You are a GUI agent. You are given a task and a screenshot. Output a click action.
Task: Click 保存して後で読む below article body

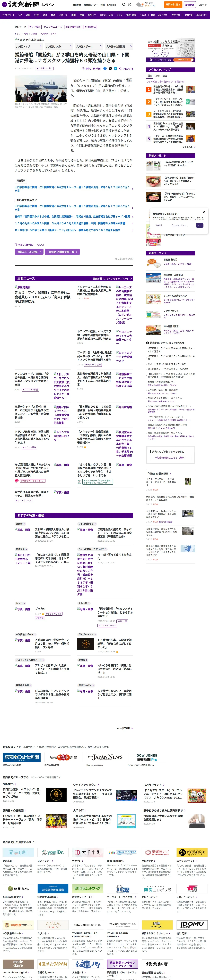pos(24,245)
